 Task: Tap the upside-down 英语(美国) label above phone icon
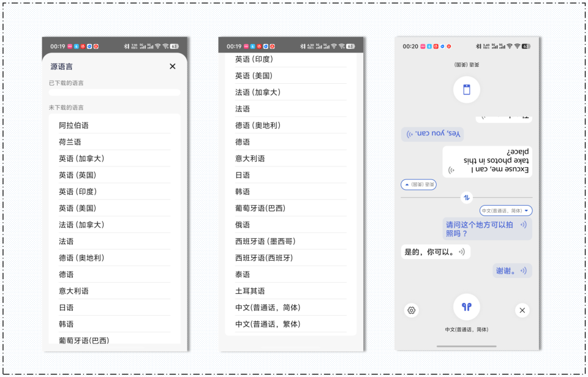[x=467, y=65]
